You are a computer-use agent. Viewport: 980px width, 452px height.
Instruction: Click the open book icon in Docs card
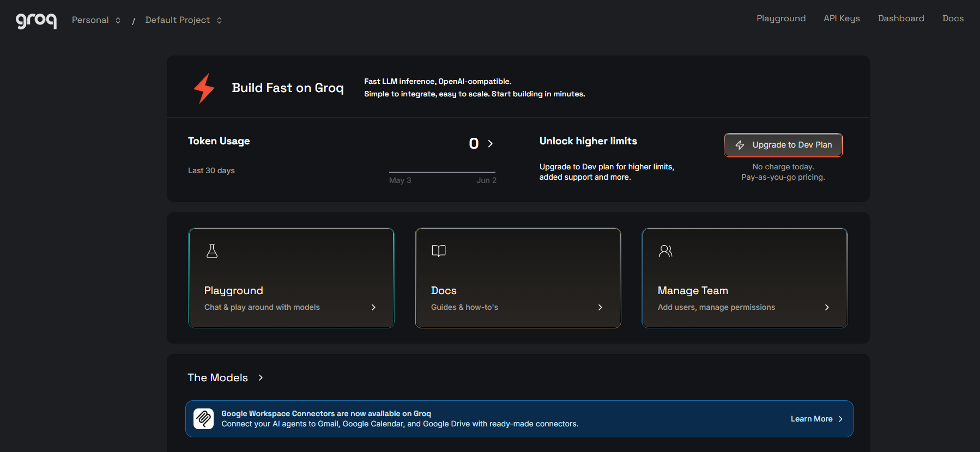(x=439, y=251)
